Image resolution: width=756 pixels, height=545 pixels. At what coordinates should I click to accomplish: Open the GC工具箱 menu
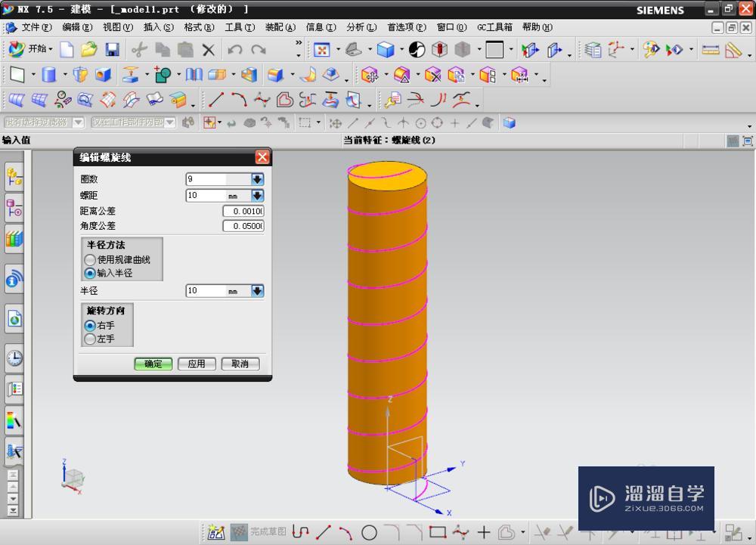pos(494,27)
